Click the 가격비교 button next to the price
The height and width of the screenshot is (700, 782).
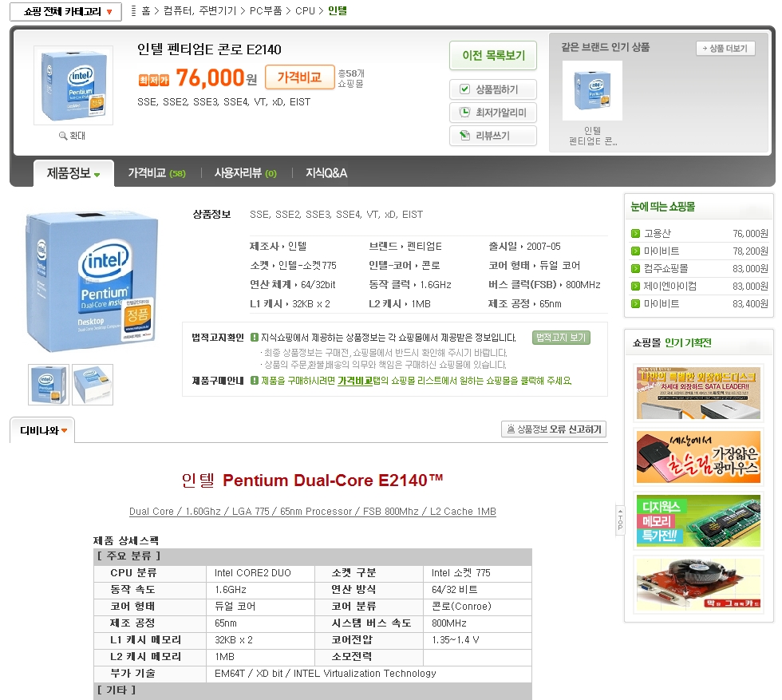(299, 77)
